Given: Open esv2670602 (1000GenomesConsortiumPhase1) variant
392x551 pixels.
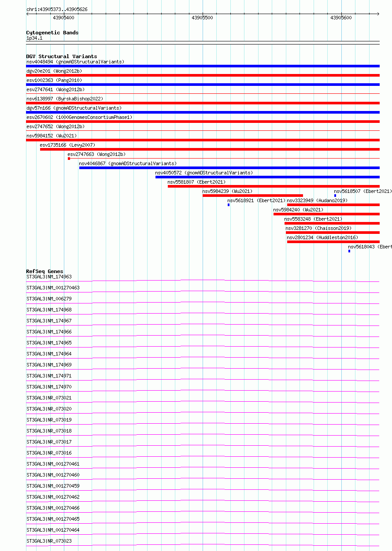Looking at the screenshot, I should pos(79,117).
